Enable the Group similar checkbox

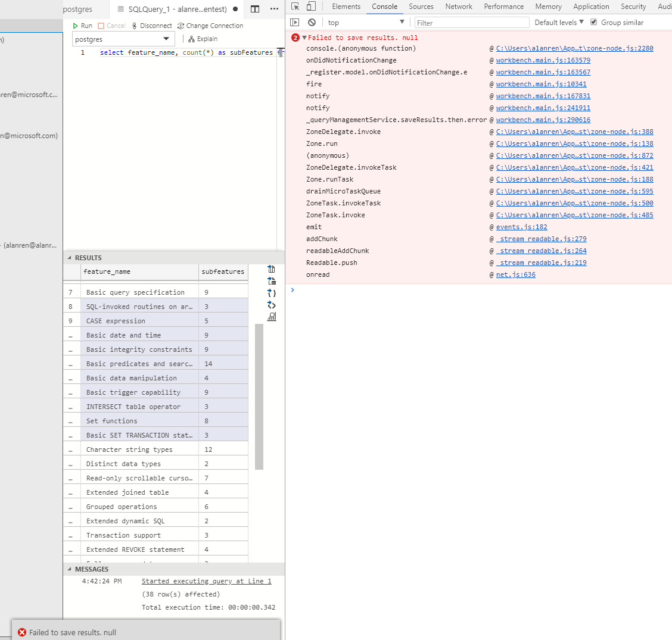click(593, 22)
